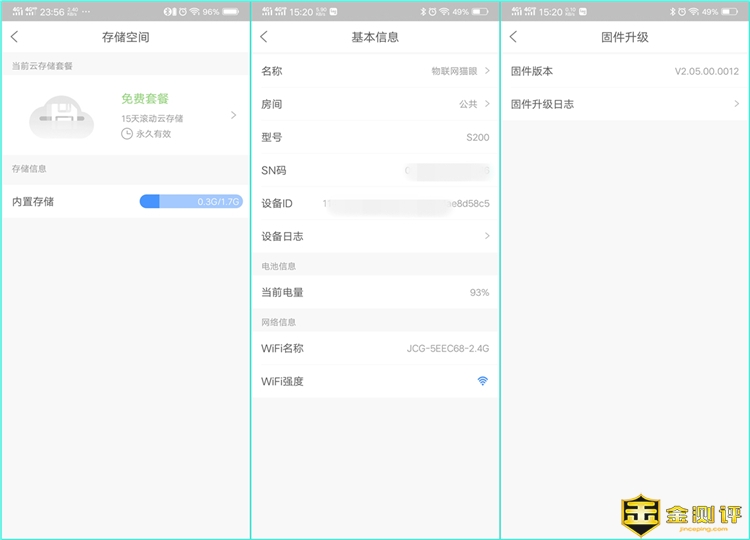The height and width of the screenshot is (540, 750).
Task: Select the 固件版本 row
Action: coord(625,71)
